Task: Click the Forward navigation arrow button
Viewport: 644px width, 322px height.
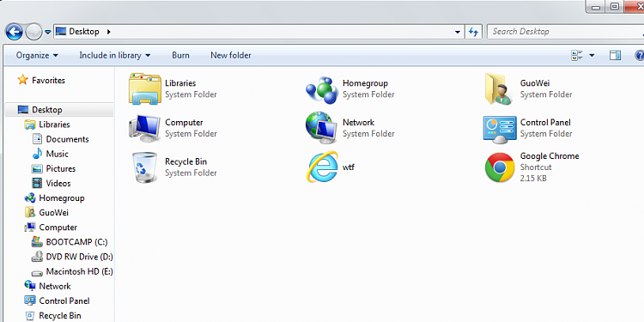Action: click(x=33, y=32)
